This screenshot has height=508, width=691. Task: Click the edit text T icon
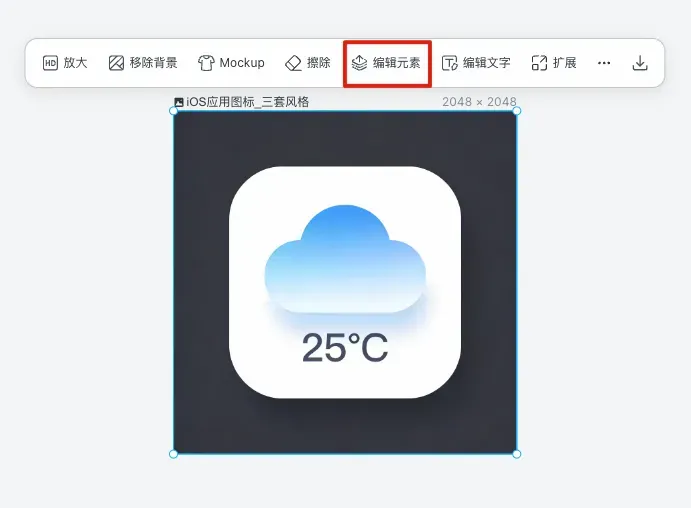[x=450, y=63]
